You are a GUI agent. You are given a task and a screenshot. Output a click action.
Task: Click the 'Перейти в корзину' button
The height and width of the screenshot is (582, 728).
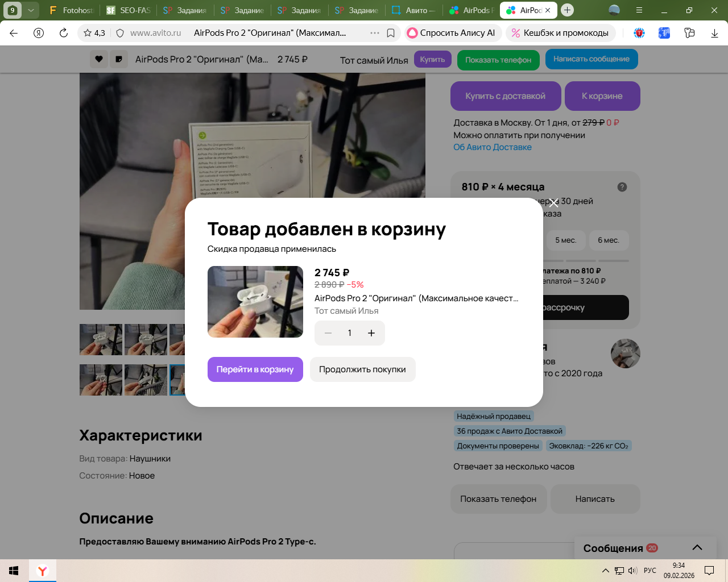(x=255, y=369)
